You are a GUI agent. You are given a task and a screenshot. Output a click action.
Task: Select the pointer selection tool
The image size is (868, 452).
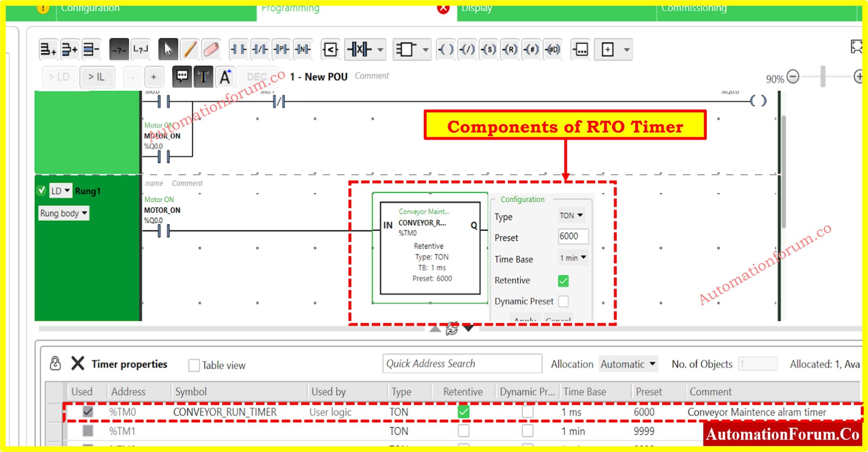168,49
